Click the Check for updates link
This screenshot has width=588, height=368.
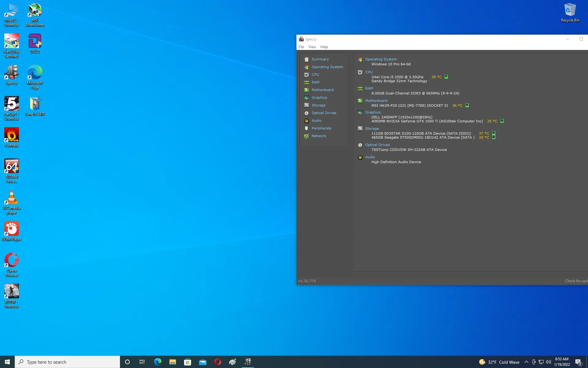point(576,281)
